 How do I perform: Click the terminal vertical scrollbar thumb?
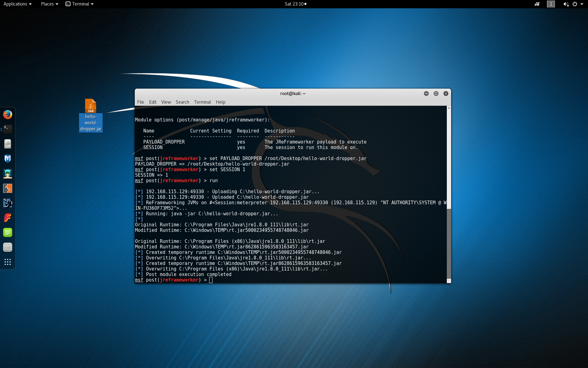[x=449, y=244]
